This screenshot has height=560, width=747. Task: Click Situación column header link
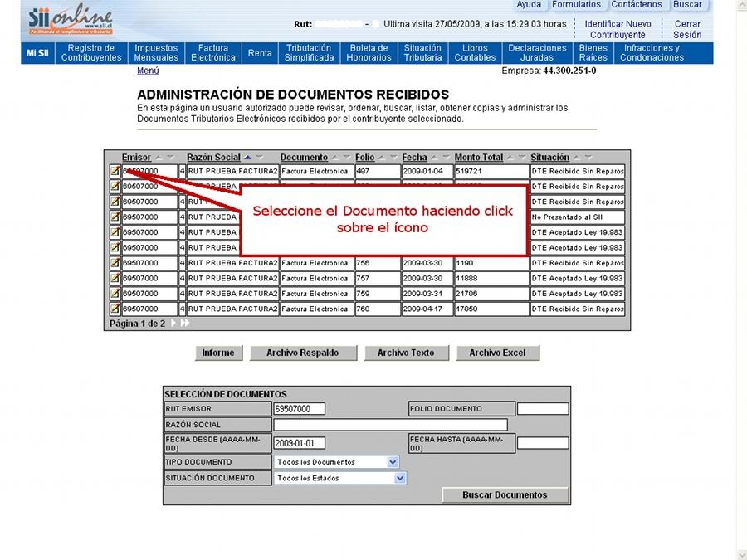549,157
